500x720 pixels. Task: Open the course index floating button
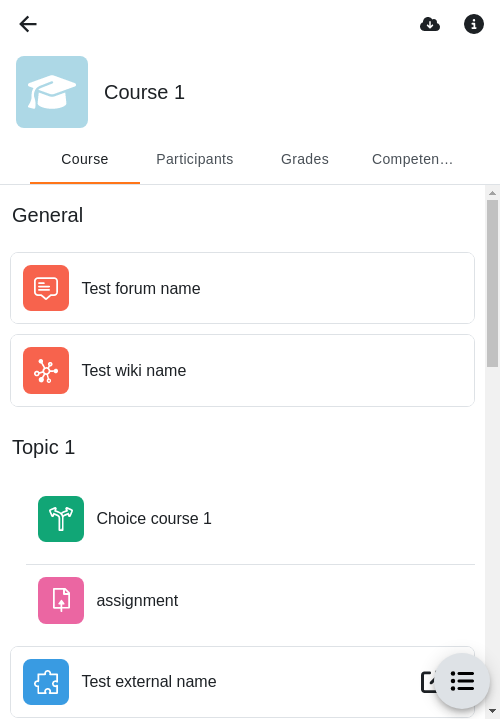(462, 681)
